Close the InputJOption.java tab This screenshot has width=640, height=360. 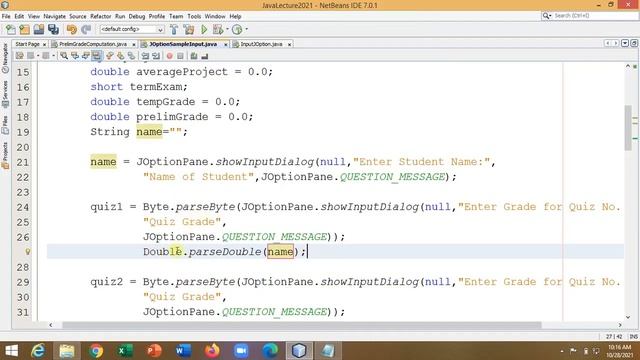289,44
